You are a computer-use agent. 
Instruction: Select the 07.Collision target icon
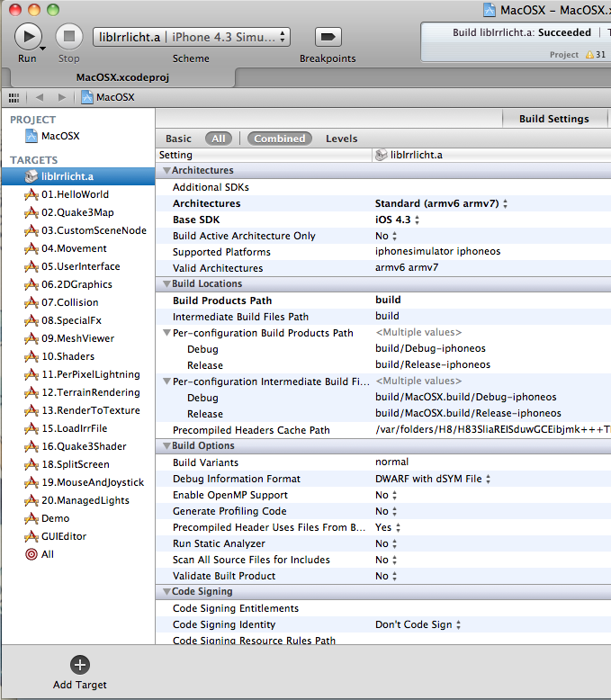point(31,302)
